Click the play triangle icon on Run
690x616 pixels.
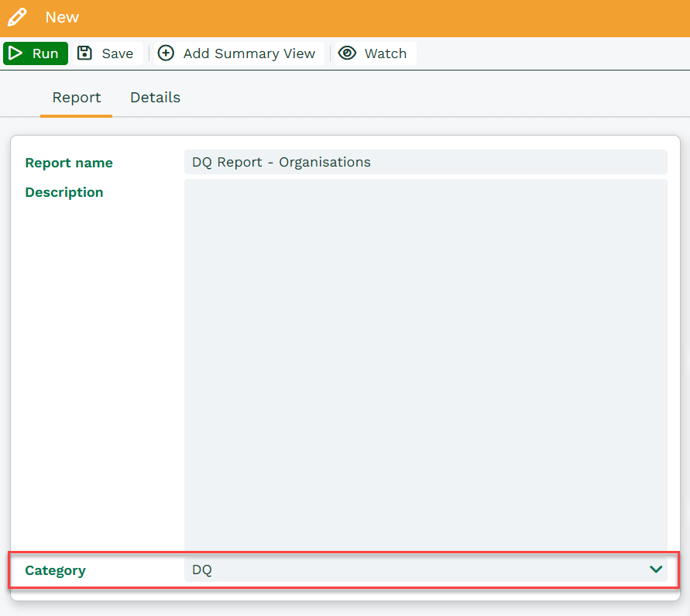point(15,53)
